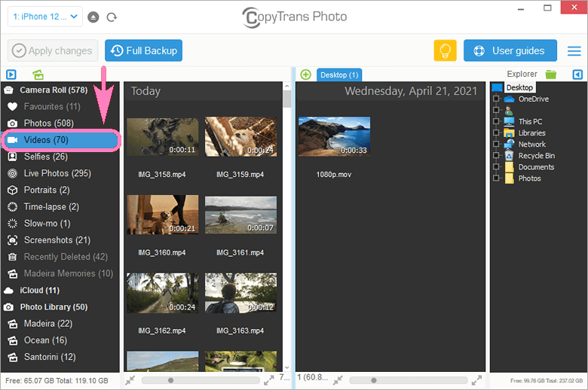Viewport: 588px width, 390px height.
Task: Enlarge iPhone thumbnails using the zoom-in icon
Action: [268, 380]
